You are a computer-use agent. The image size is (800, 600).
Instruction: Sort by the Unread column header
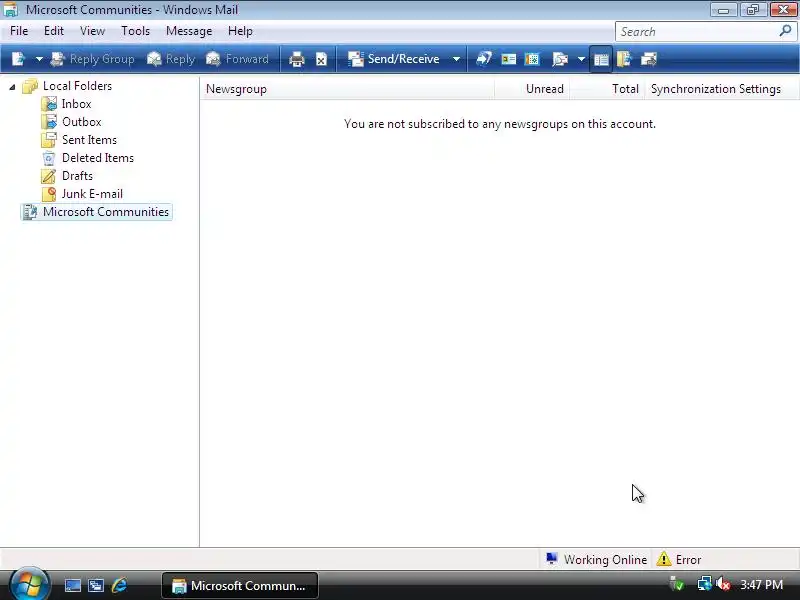(531, 89)
